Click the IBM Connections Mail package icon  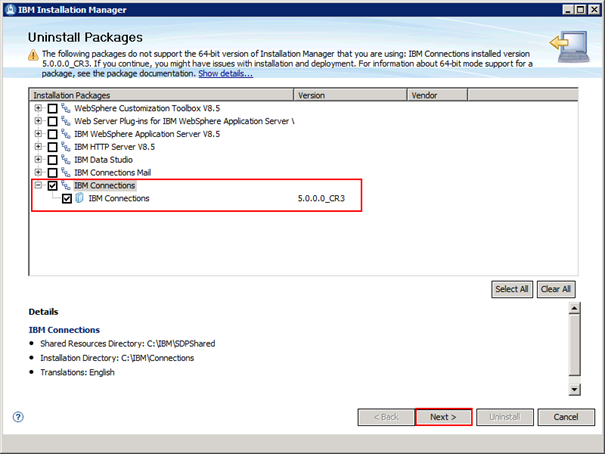[x=66, y=172]
